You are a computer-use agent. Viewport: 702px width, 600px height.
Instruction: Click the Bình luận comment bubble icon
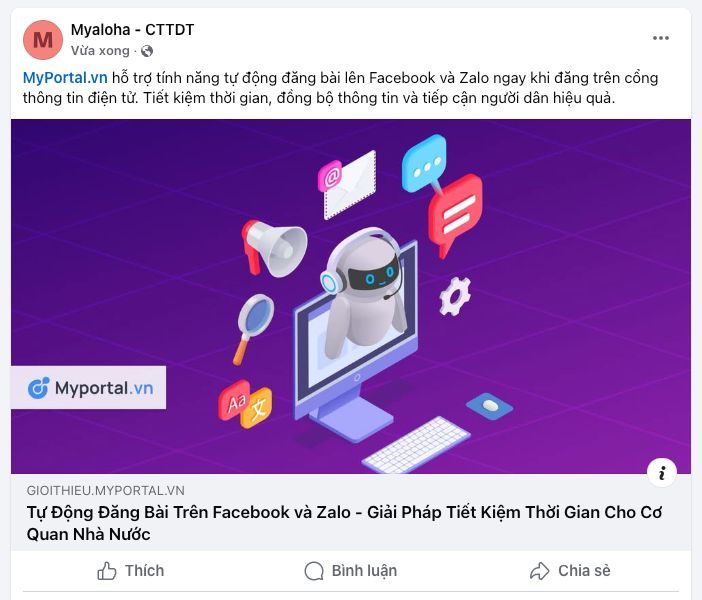(314, 571)
